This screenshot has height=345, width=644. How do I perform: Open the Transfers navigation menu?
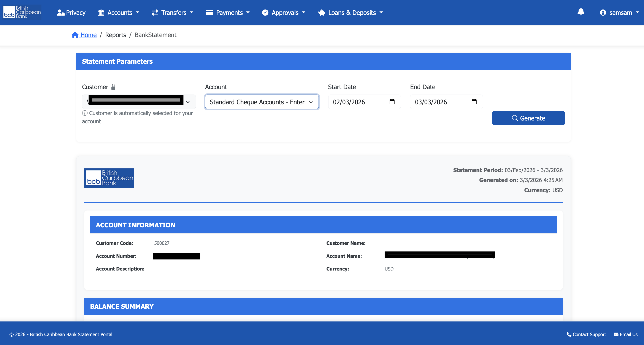tap(173, 13)
